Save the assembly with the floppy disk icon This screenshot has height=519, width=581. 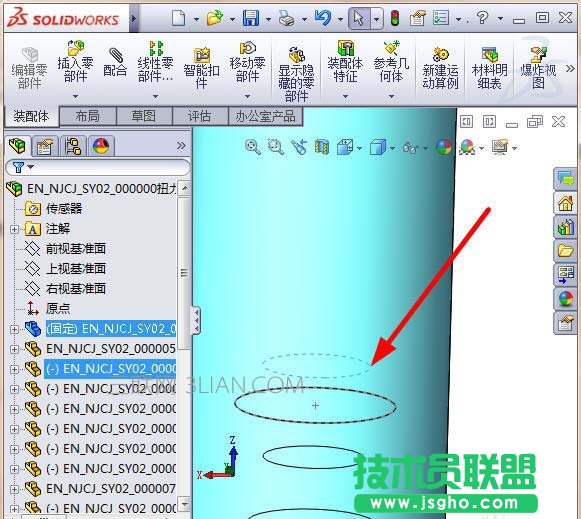[251, 18]
